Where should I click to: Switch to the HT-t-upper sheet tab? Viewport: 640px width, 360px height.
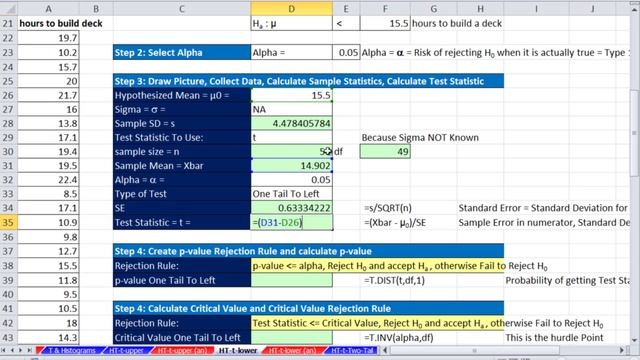126,350
